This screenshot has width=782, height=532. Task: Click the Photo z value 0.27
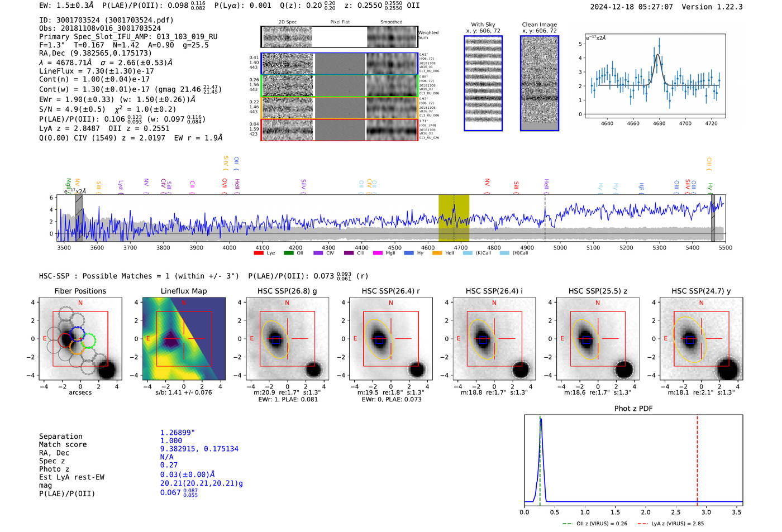tap(169, 465)
